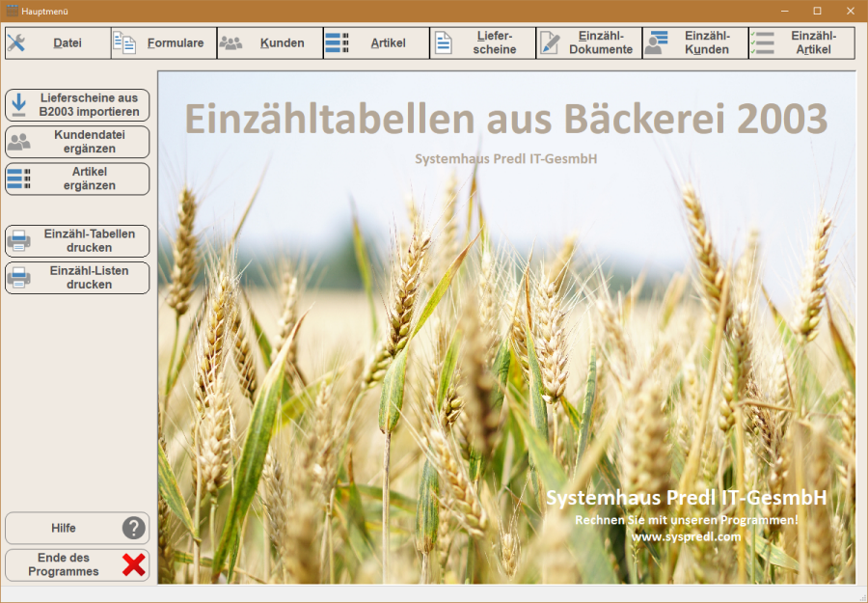Click the pencil icon on Einzähl-Dokumente
The width and height of the screenshot is (868, 603).
(x=549, y=42)
